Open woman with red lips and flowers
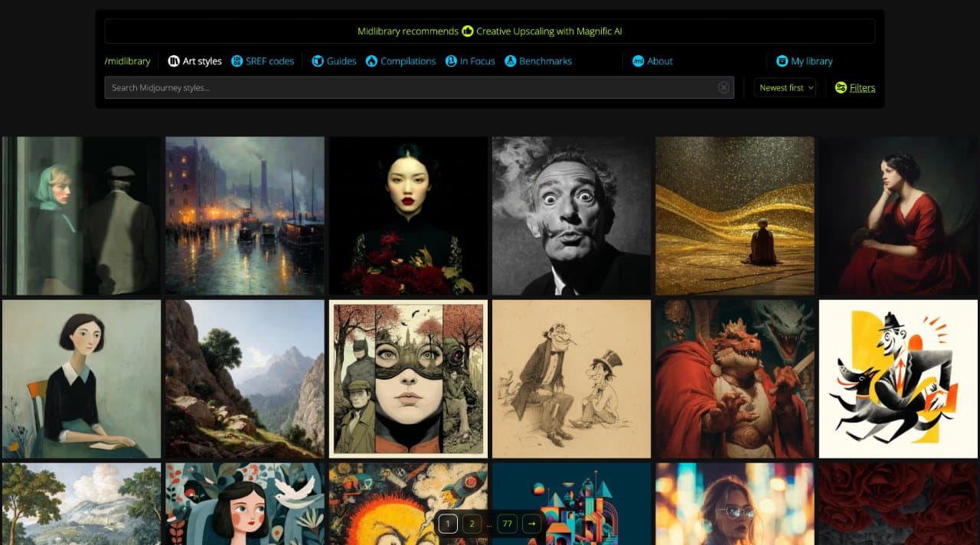Viewport: 980px width, 545px height. [x=408, y=216]
